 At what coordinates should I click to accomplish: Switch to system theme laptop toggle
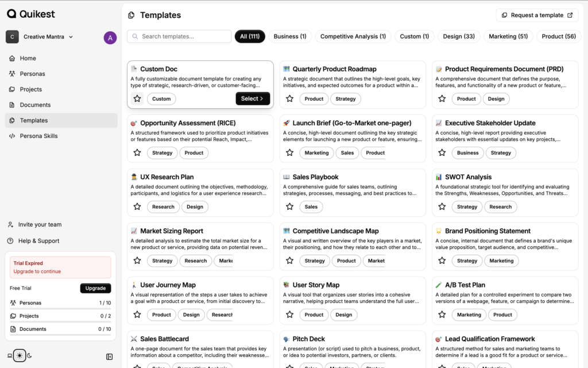pyautogui.click(x=10, y=356)
